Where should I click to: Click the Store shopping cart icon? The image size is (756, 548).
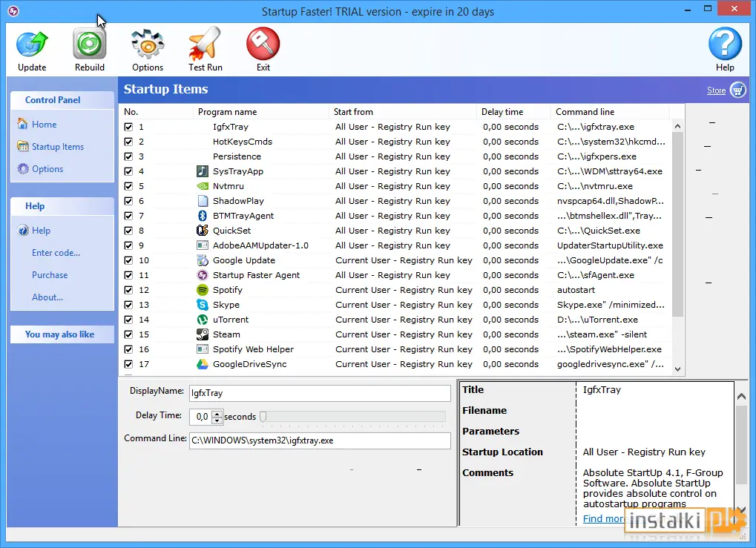pyautogui.click(x=738, y=90)
